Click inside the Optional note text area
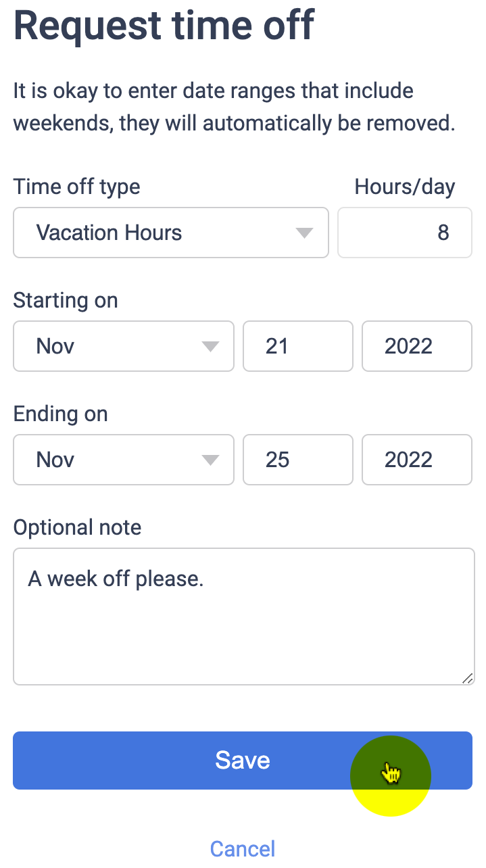 tap(242, 615)
